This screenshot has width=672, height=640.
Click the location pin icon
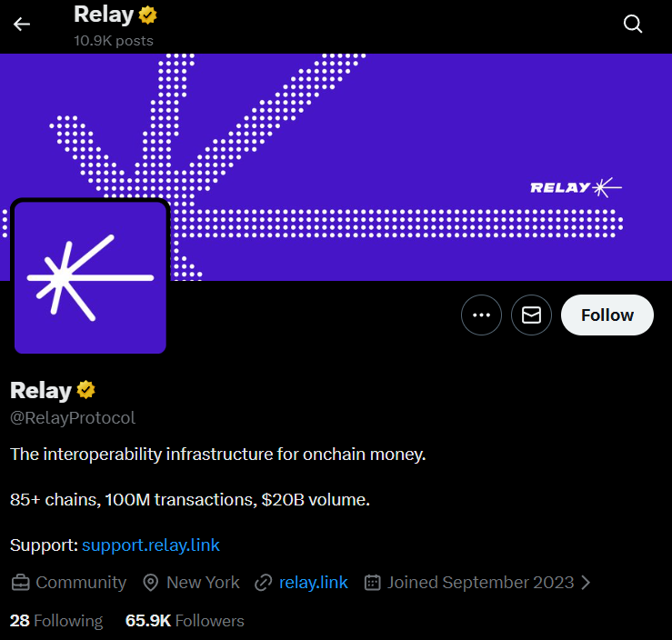tap(151, 583)
